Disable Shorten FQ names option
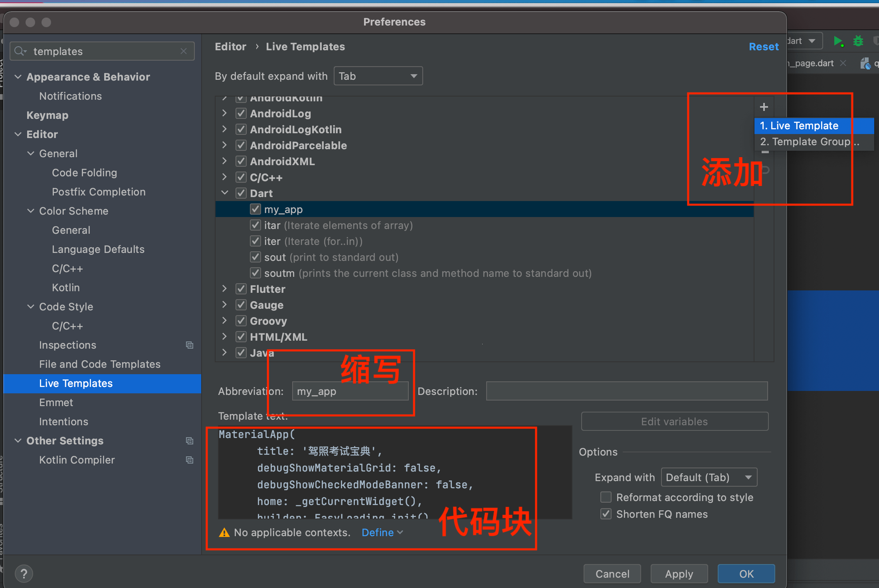The height and width of the screenshot is (588, 879). tap(606, 514)
